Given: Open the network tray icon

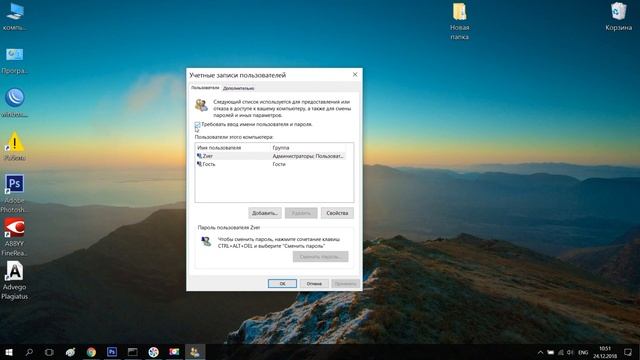Looking at the screenshot, I should (560, 352).
